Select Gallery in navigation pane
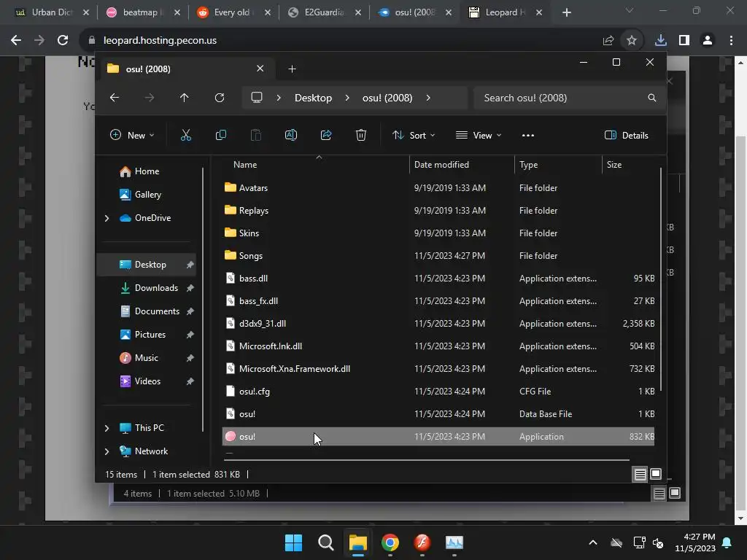The image size is (747, 560). [147, 195]
